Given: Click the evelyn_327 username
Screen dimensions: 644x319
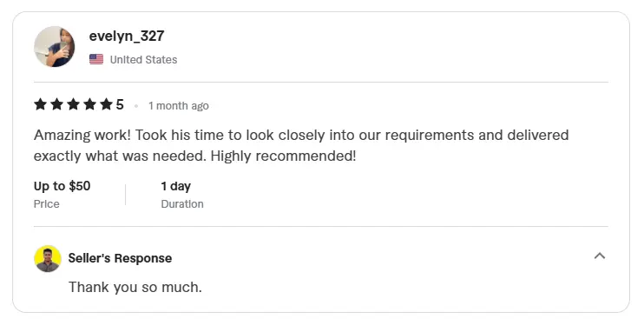Looking at the screenshot, I should pos(127,37).
